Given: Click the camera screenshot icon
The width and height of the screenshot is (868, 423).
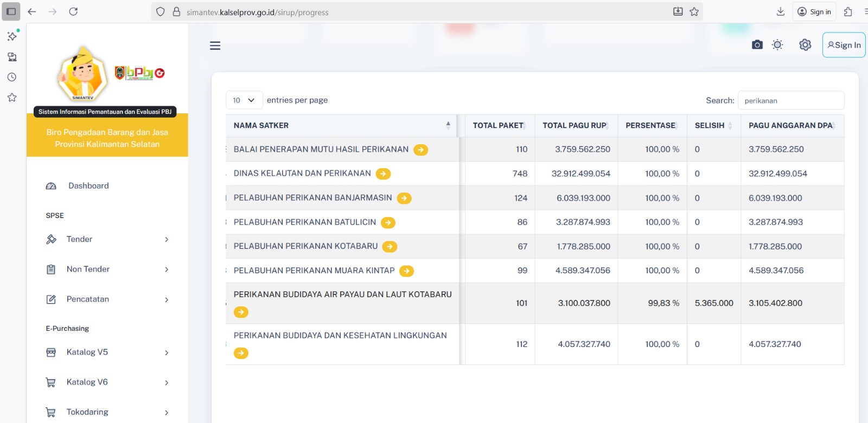Looking at the screenshot, I should click(x=757, y=45).
